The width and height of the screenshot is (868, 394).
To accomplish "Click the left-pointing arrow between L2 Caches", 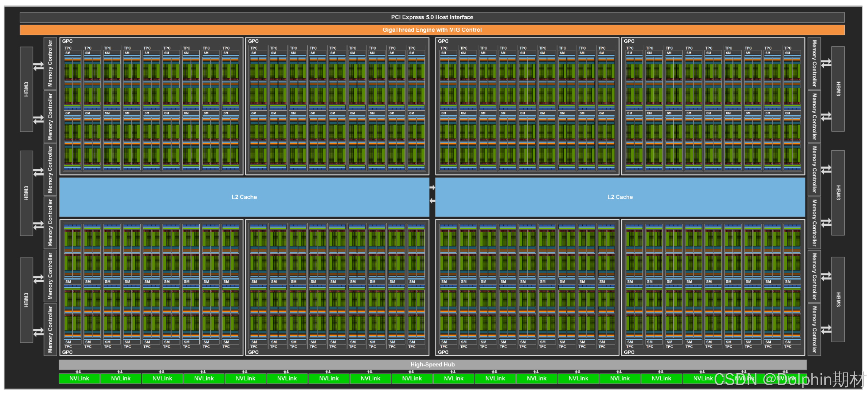I will click(432, 201).
